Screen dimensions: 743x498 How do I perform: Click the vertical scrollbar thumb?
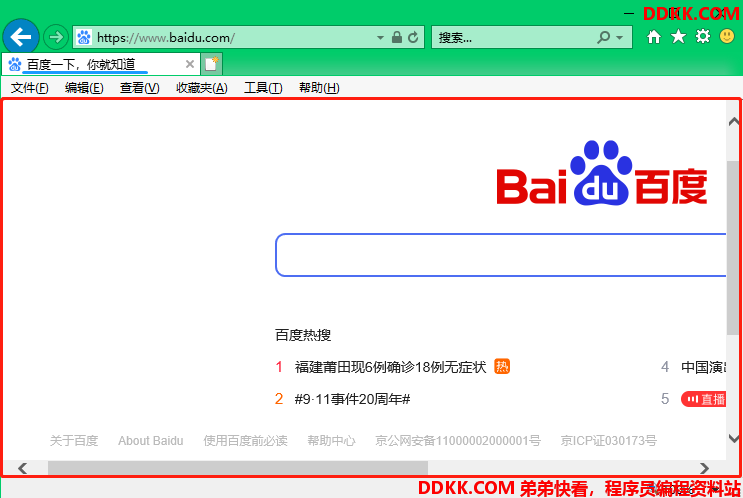[x=733, y=248]
